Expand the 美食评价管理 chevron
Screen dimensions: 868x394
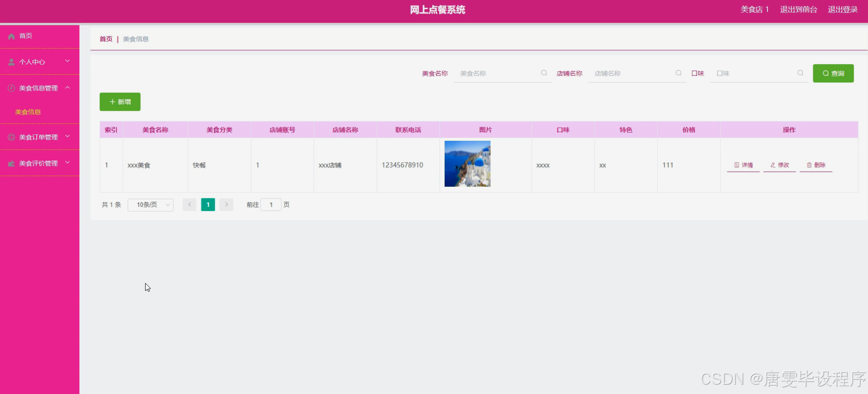[67, 163]
